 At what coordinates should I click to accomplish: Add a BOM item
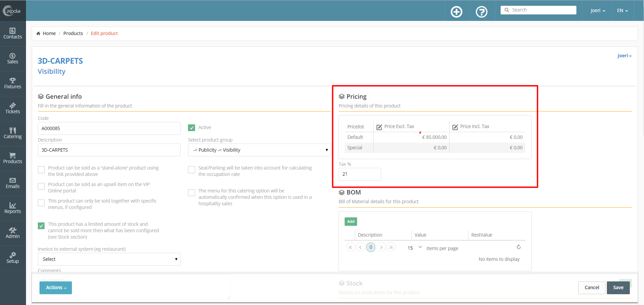[351, 221]
